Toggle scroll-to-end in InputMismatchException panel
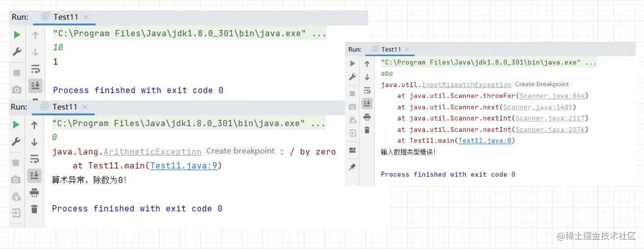 point(367,103)
